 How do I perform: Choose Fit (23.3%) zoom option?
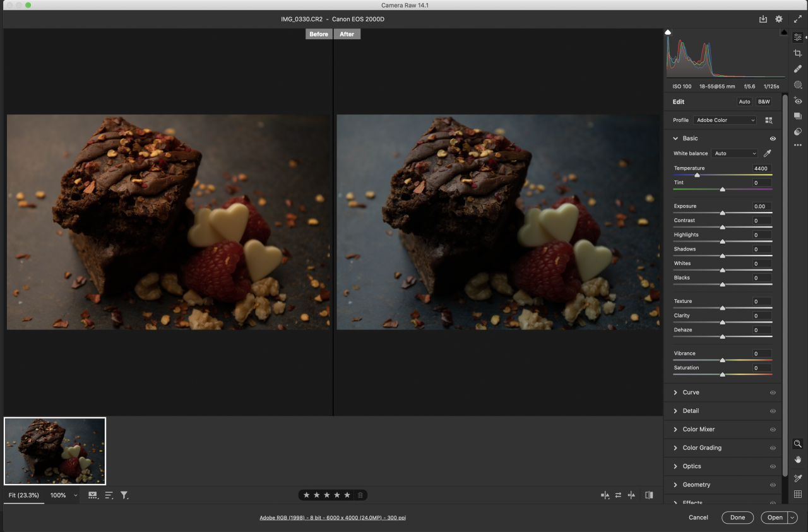(x=23, y=495)
